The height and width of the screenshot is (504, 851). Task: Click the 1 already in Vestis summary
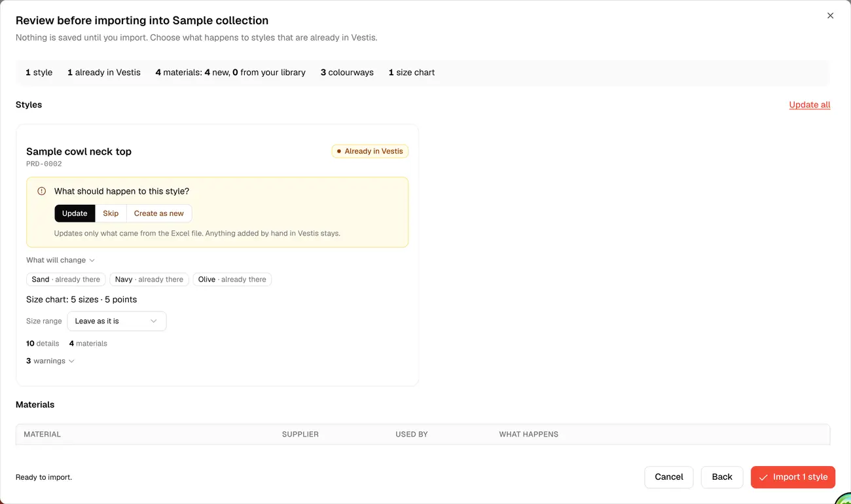[104, 73]
